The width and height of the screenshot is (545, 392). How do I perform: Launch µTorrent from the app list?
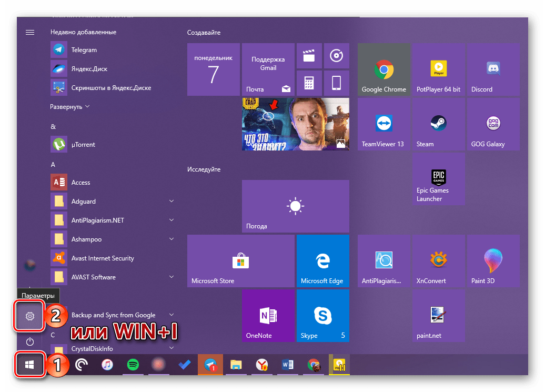[x=82, y=144]
